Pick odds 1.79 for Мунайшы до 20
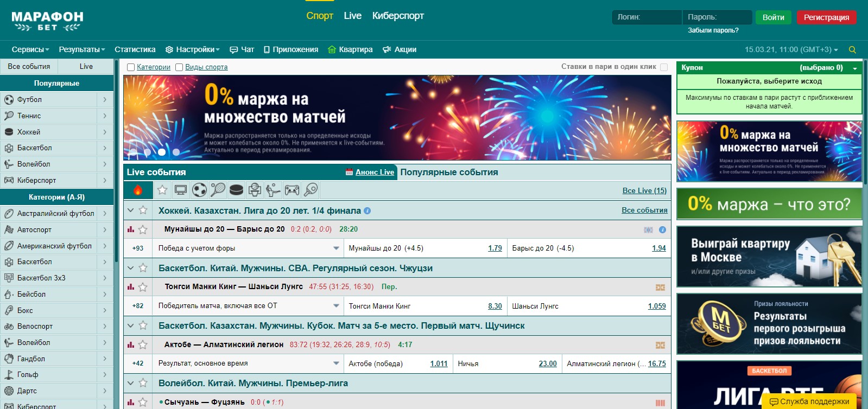This screenshot has height=409, width=868. point(495,248)
